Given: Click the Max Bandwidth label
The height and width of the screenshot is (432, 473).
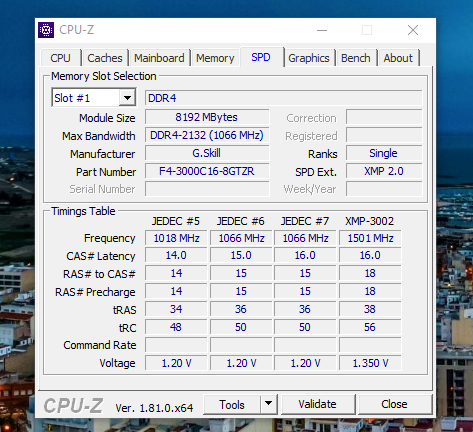Looking at the screenshot, I should pos(99,136).
